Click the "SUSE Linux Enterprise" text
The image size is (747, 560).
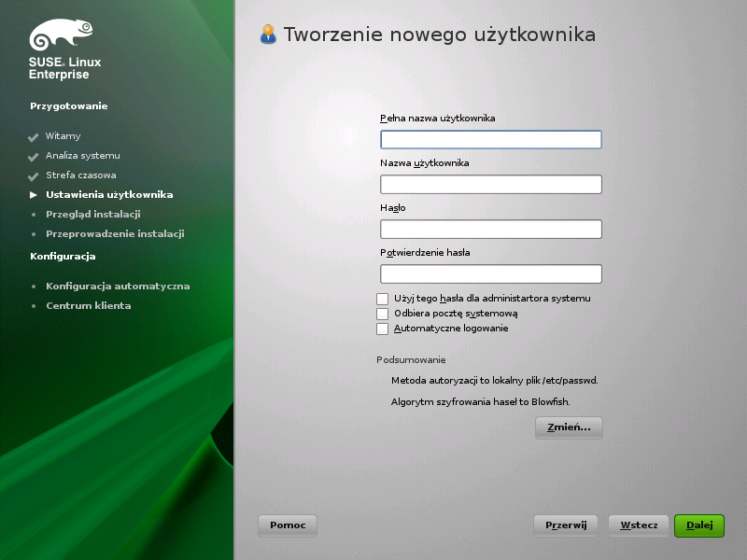tap(64, 68)
